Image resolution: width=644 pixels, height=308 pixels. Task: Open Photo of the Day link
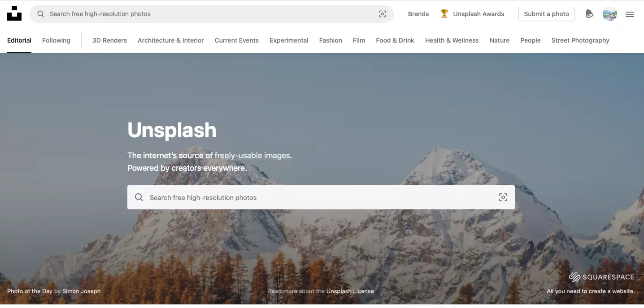pyautogui.click(x=30, y=291)
